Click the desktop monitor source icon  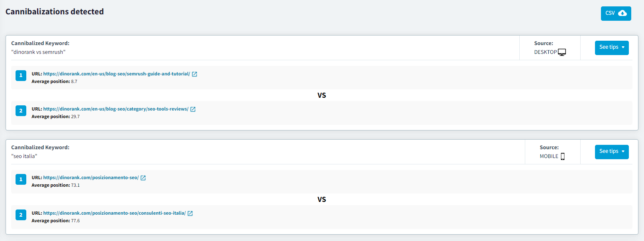click(562, 52)
